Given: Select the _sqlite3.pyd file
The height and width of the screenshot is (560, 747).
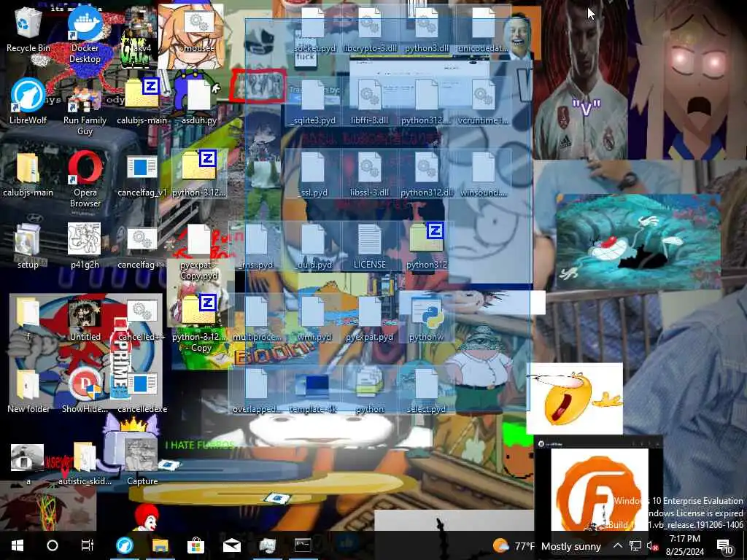Looking at the screenshot, I should coord(313,102).
